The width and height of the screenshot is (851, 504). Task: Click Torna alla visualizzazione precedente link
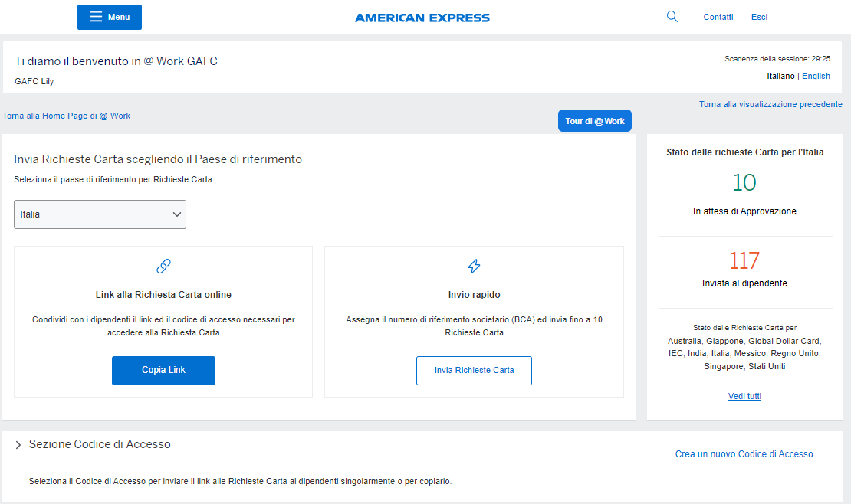coord(770,104)
